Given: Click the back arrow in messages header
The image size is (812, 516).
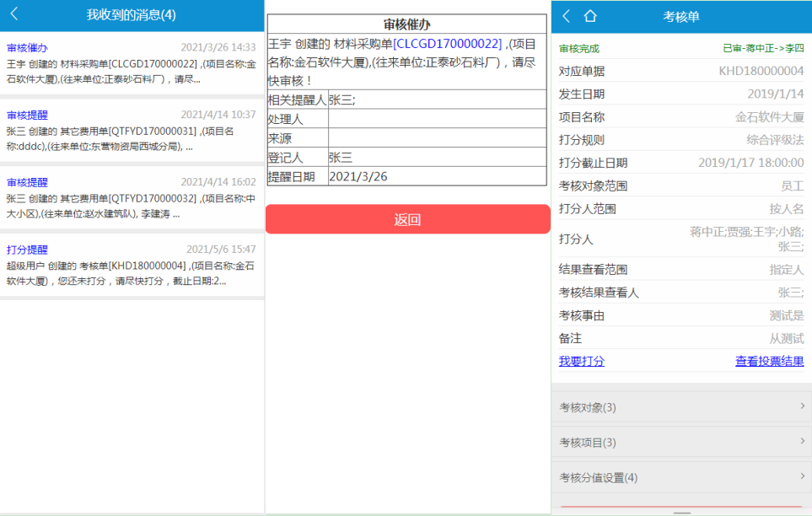Looking at the screenshot, I should click(14, 14).
